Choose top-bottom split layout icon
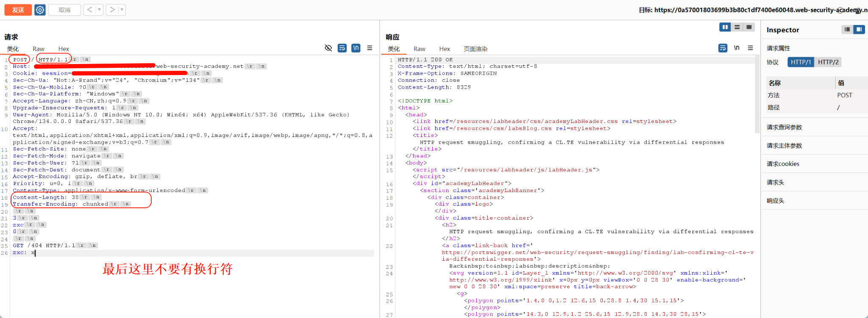The image size is (868, 318). 737,27
